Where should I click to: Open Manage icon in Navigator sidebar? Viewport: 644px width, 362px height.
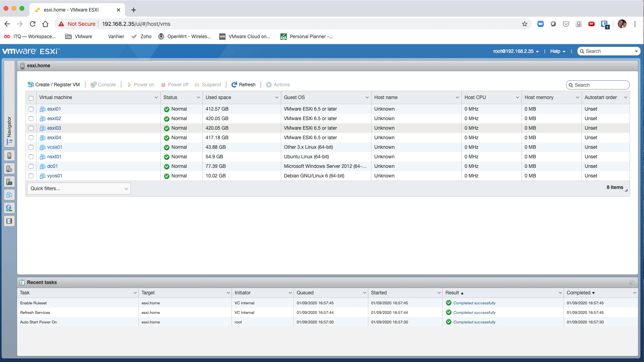tap(9, 169)
